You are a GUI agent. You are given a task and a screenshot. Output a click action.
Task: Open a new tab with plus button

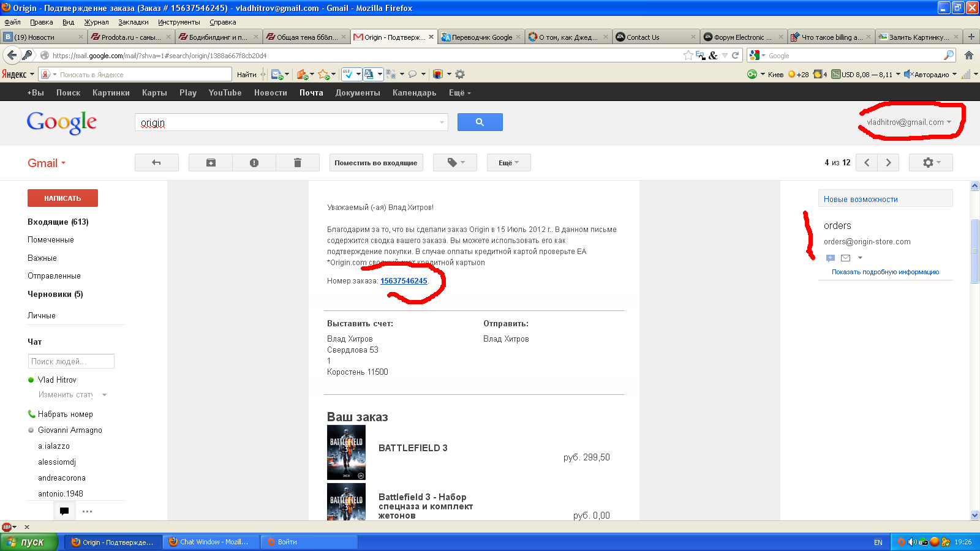click(x=971, y=37)
